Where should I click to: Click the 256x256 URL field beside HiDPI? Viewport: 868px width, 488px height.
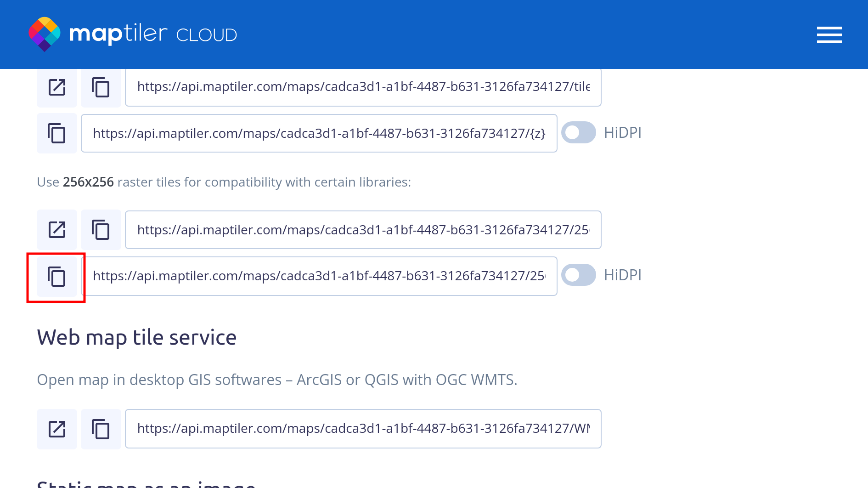click(x=319, y=276)
